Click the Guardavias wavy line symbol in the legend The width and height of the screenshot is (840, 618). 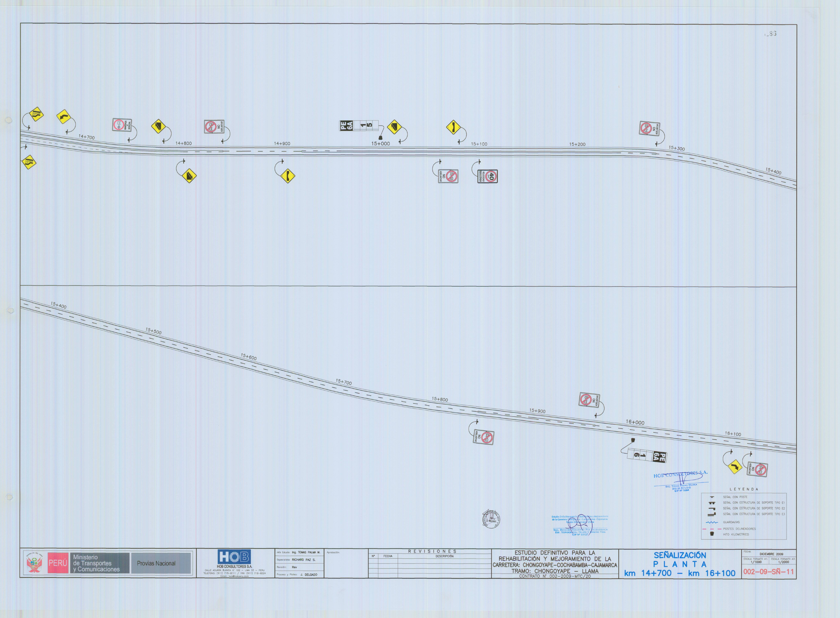click(712, 522)
